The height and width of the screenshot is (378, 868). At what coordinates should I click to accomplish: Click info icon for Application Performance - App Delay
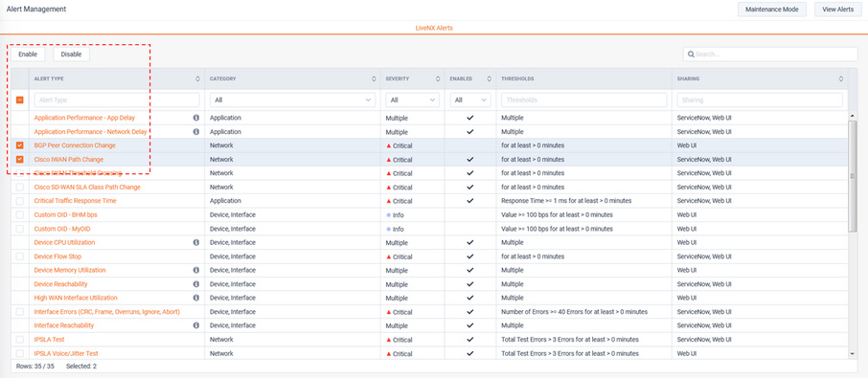click(196, 118)
